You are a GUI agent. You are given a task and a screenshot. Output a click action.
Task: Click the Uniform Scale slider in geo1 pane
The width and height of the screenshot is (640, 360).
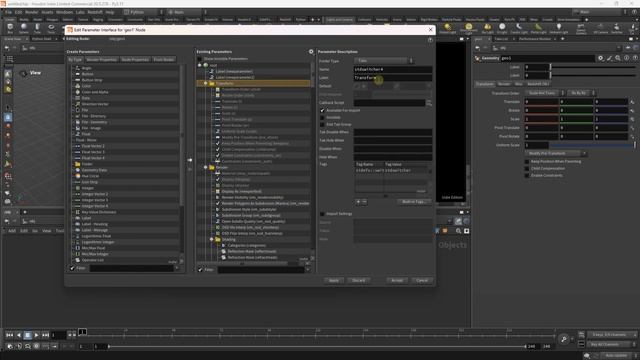point(593,145)
